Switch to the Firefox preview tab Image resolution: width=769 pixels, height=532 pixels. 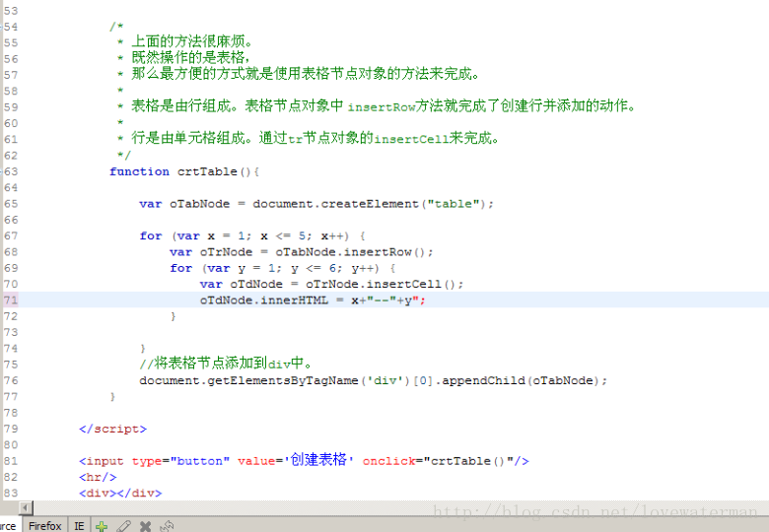point(44,526)
